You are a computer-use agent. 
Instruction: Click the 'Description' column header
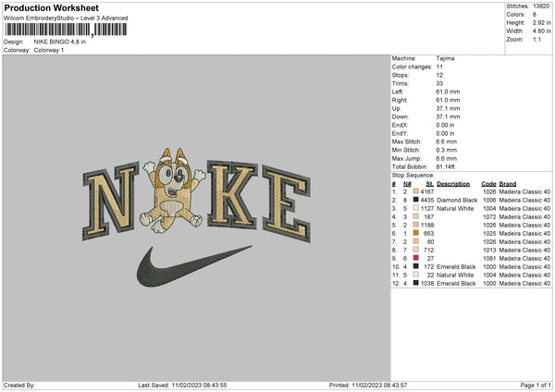pyautogui.click(x=453, y=184)
